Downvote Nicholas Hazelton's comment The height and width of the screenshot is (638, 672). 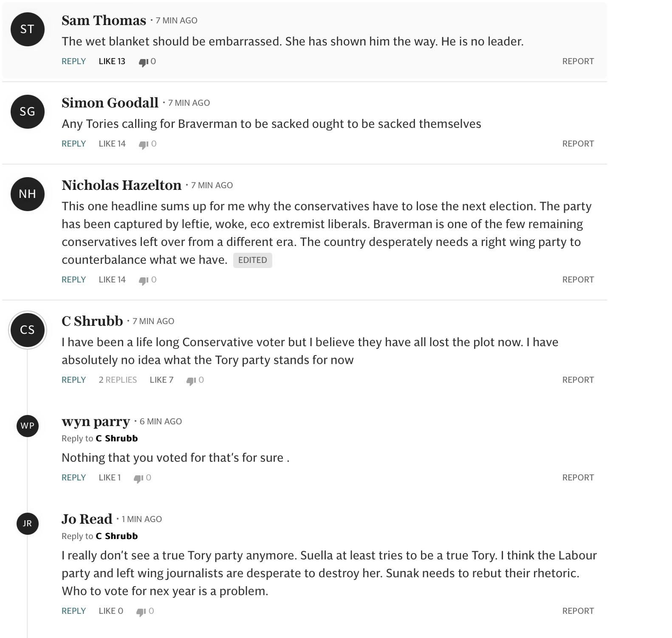click(143, 280)
